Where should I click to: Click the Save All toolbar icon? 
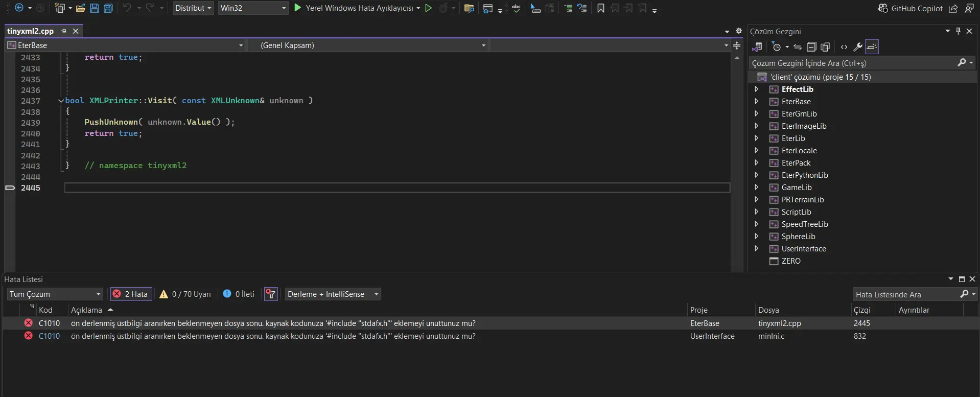click(x=108, y=8)
